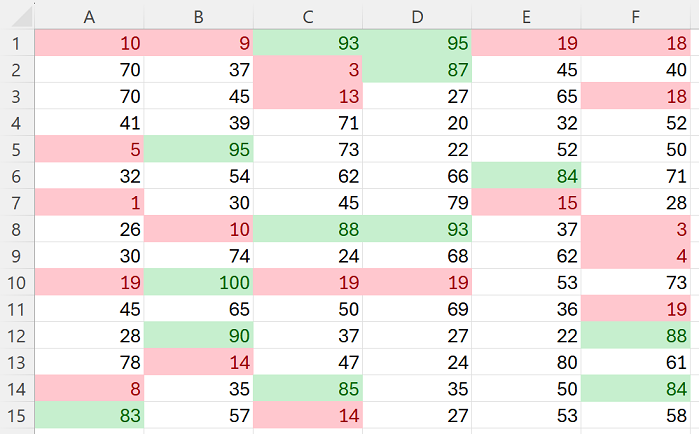Select cell F12 showing 88
Image resolution: width=699 pixels, height=434 pixels.
click(635, 336)
